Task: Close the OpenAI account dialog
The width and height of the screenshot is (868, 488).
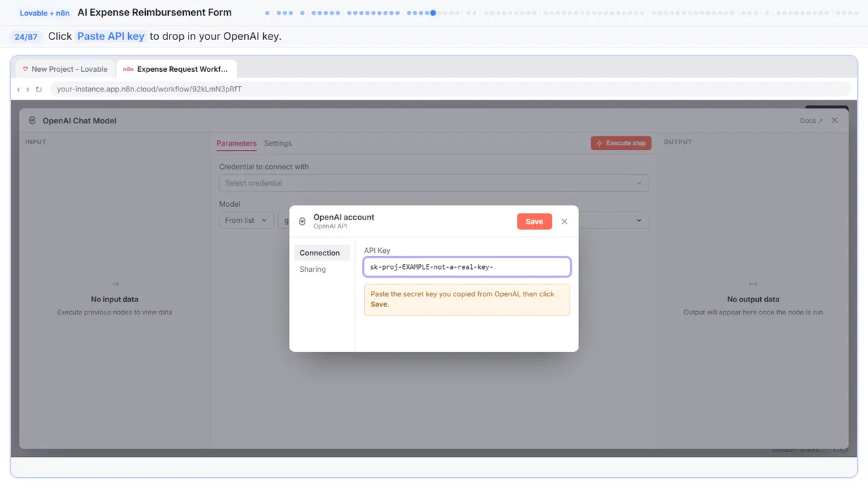Action: click(x=564, y=222)
